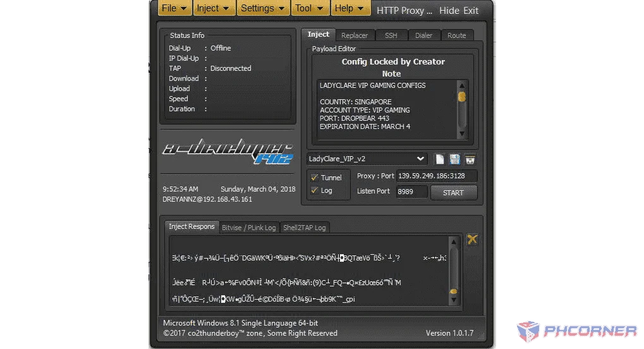Screen dimensions: 644x349
Task: Click the save config floppy icon
Action: 454,159
